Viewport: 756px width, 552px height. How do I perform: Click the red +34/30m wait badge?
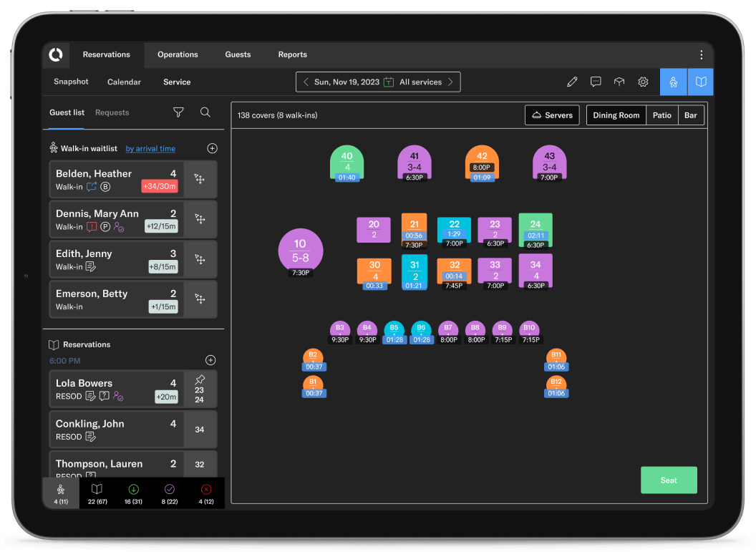[x=160, y=186]
